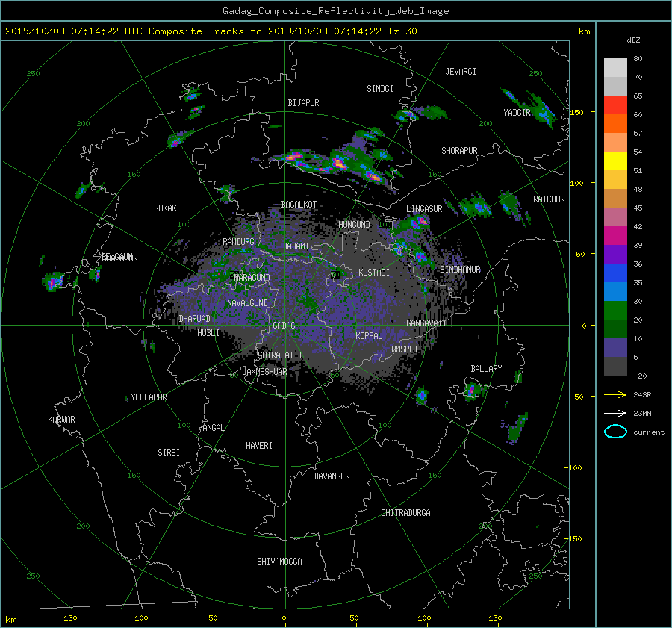672x628 pixels.
Task: Select the yellow 51 dBZ color swatch
Action: pyautogui.click(x=615, y=161)
